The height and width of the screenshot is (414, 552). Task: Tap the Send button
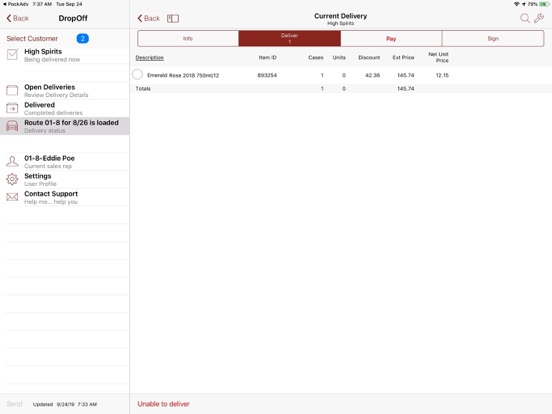14,404
